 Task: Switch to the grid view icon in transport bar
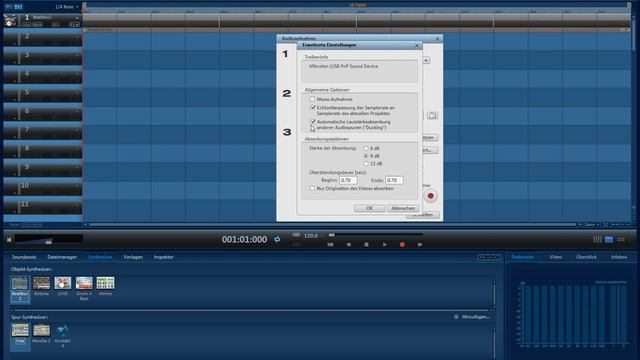point(597,240)
